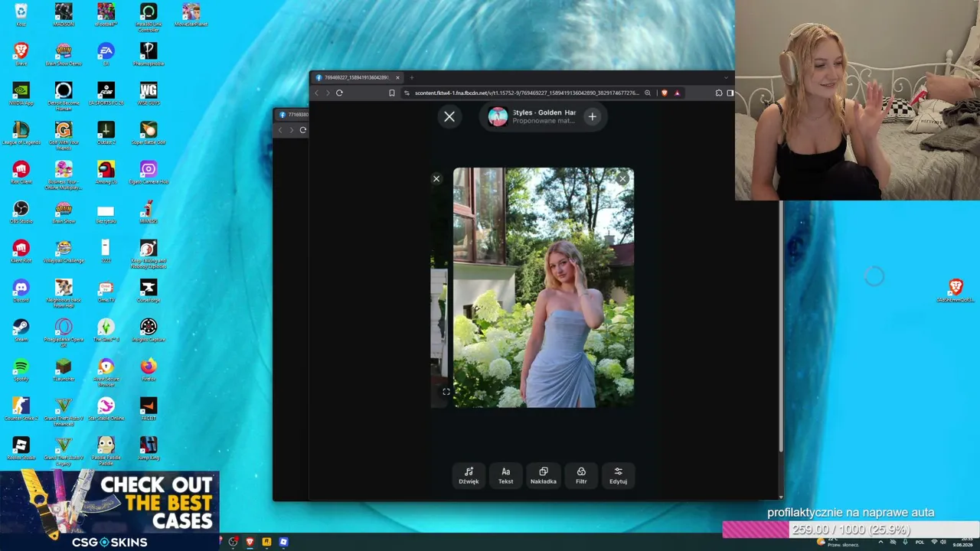Open the taskbar clock and date
Screen dimensions: 980x551
pos(962,542)
